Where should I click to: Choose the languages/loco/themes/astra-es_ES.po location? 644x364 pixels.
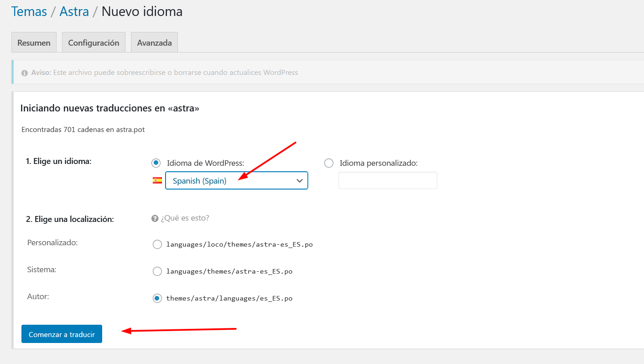[x=157, y=244]
